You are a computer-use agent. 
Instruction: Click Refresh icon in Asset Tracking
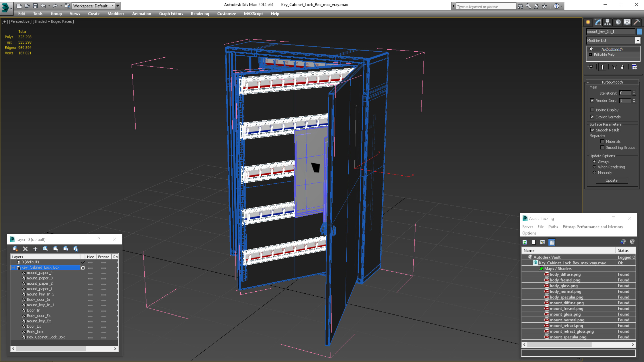(525, 242)
